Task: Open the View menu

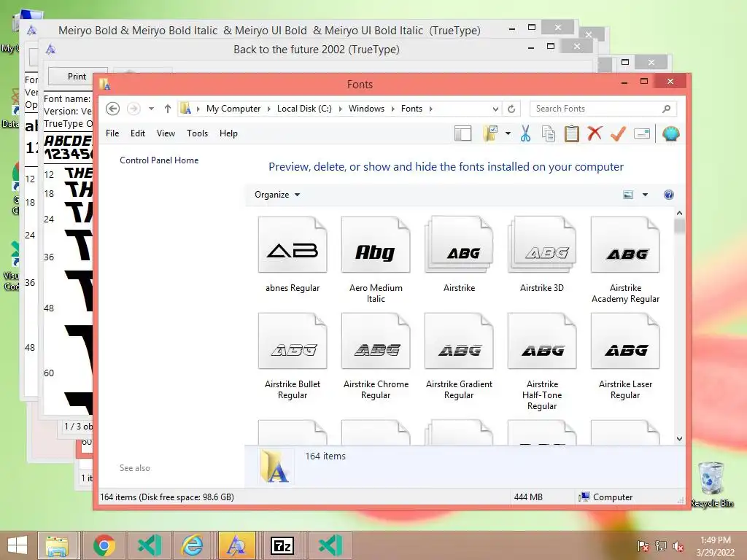Action: (x=166, y=133)
